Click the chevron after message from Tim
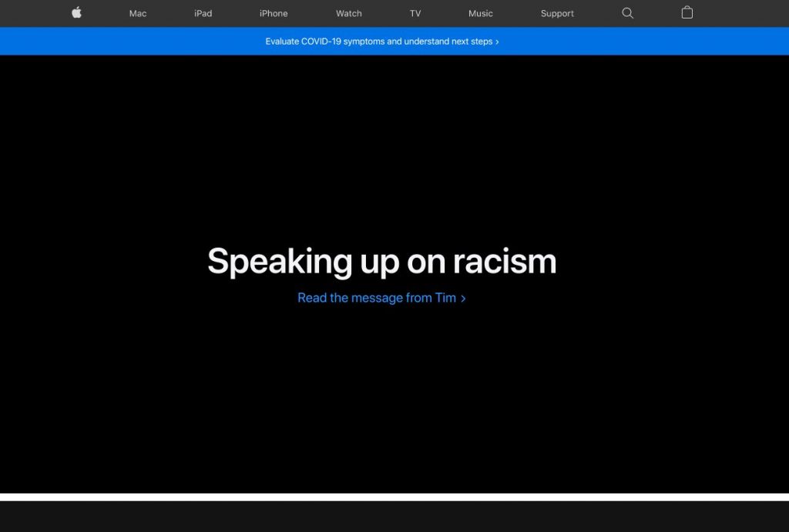789x532 pixels. (x=463, y=299)
